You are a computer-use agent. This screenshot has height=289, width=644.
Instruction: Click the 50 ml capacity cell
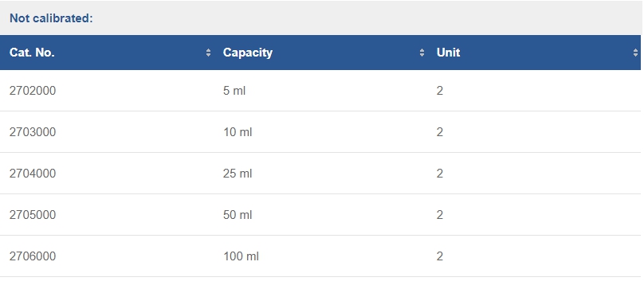pyautogui.click(x=238, y=215)
